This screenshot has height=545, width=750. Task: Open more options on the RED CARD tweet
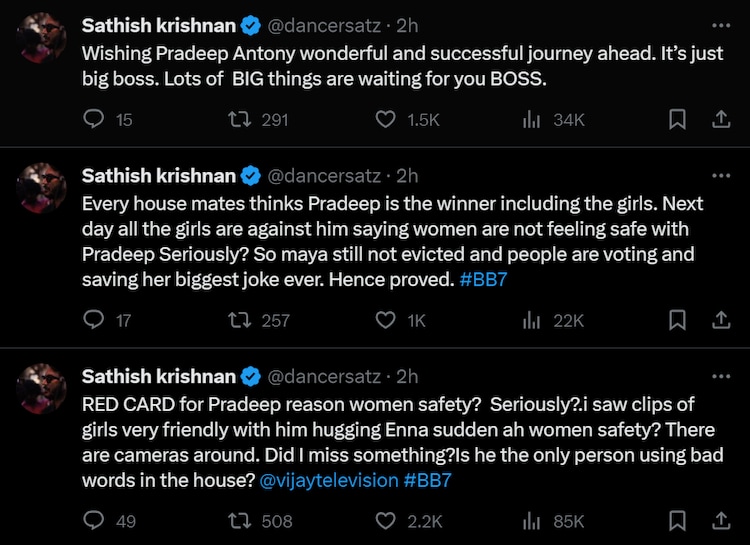tap(720, 377)
